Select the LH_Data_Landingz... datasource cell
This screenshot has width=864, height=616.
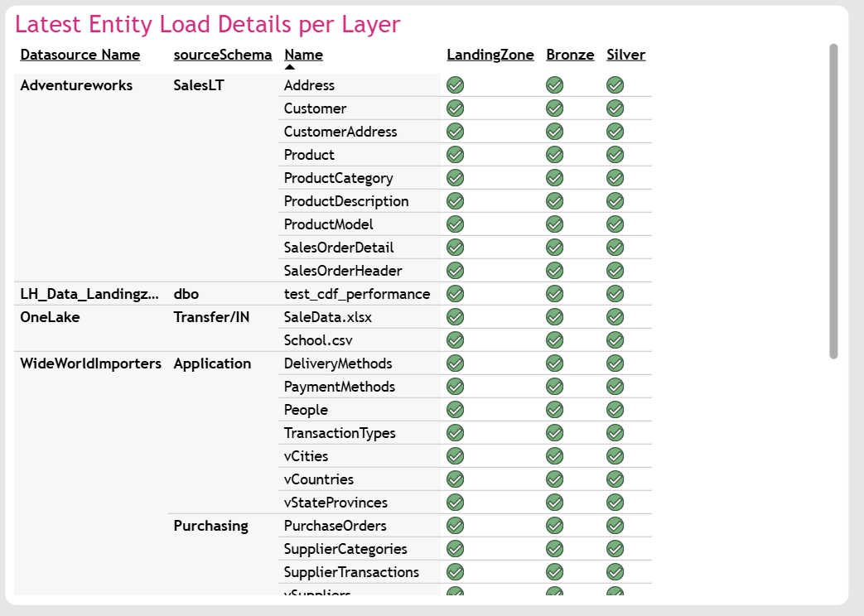coord(89,294)
